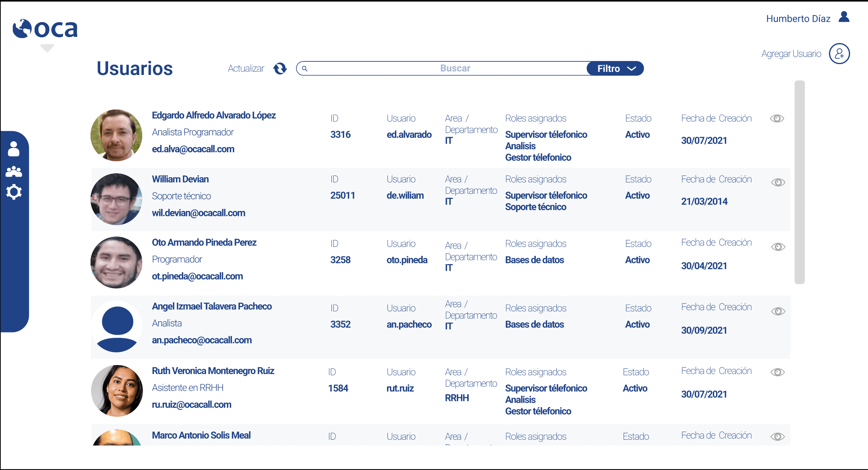Open email link ot.pineda@ocacall.com
The width and height of the screenshot is (868, 470).
pos(197,276)
